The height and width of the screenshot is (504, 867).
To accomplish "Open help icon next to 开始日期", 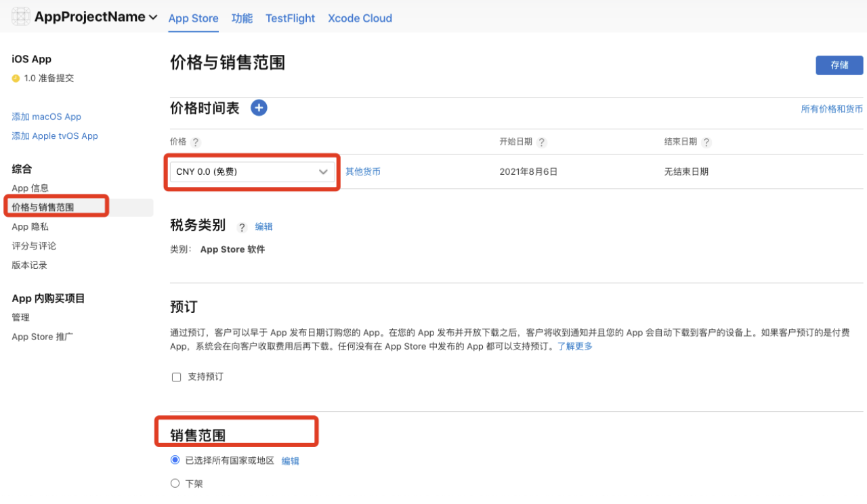I will tap(542, 142).
